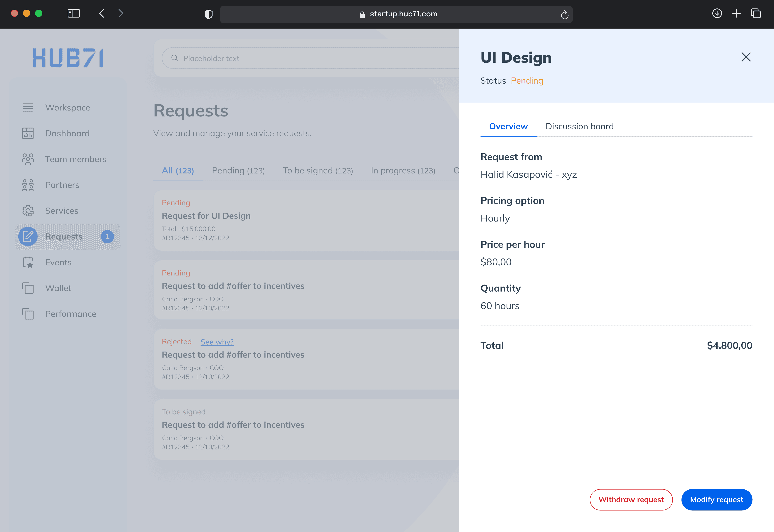The image size is (774, 532).
Task: Click the Placeholder text search field
Action: (x=310, y=58)
